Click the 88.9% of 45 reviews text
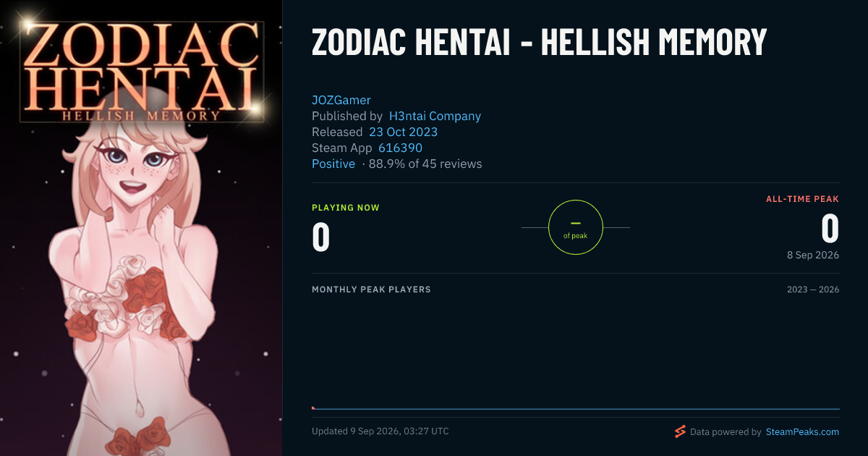 [425, 164]
